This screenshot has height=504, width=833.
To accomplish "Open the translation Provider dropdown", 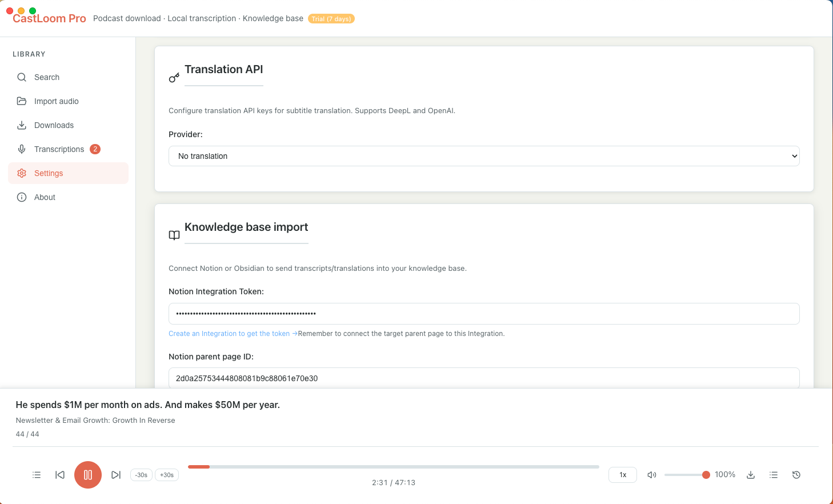I will (484, 156).
